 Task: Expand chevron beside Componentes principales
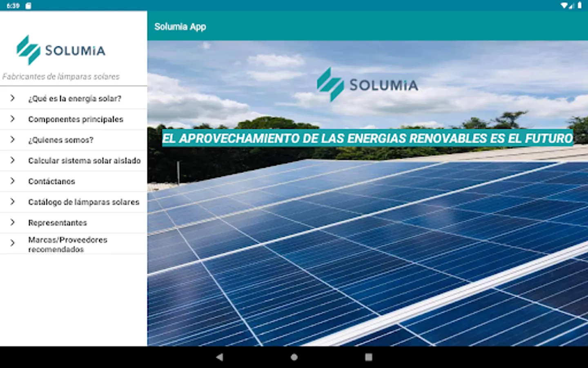click(x=12, y=119)
